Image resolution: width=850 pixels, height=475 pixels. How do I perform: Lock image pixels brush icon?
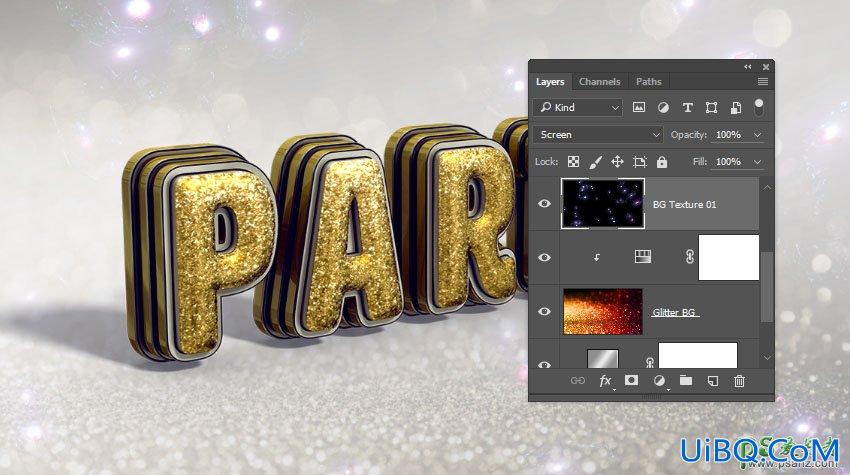595,162
